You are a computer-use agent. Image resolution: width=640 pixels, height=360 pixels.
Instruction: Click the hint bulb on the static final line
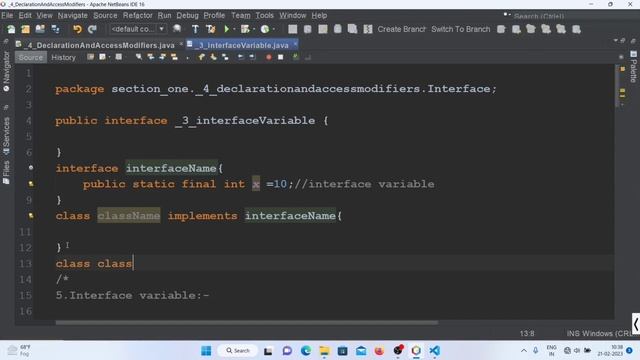point(31,184)
